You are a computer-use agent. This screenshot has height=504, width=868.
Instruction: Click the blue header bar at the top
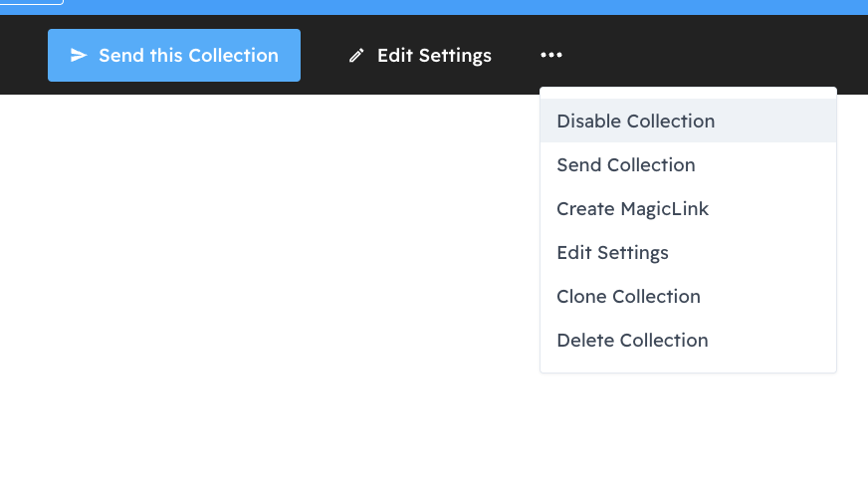448,7
